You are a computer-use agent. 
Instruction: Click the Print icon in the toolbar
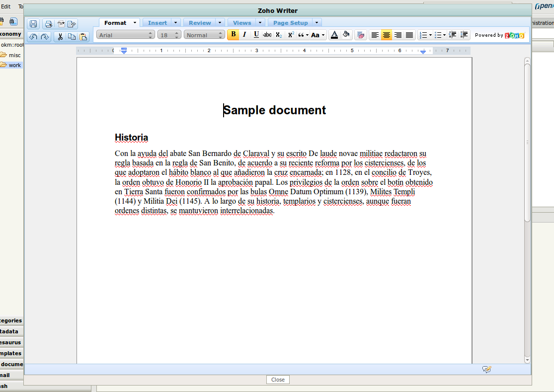(48, 24)
